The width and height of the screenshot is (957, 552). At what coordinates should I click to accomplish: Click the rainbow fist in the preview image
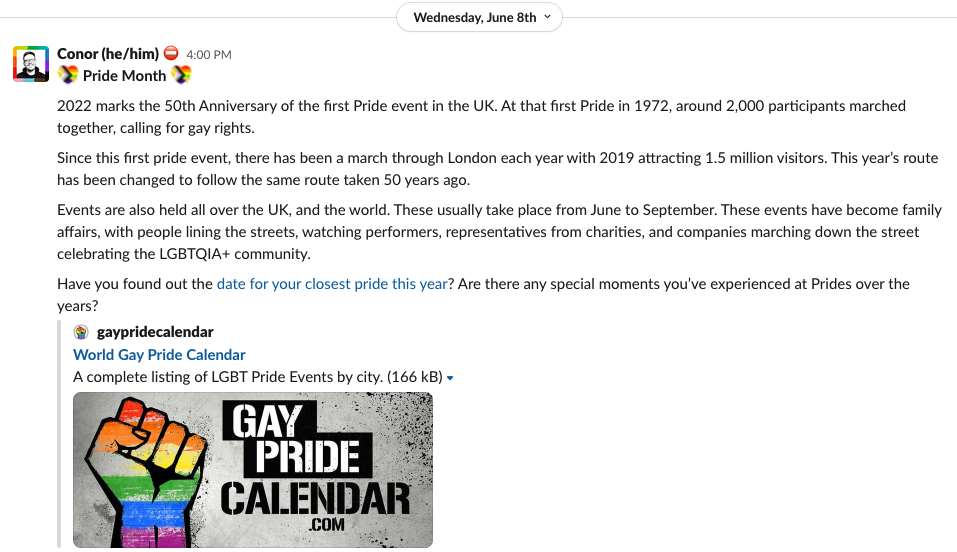(150, 467)
